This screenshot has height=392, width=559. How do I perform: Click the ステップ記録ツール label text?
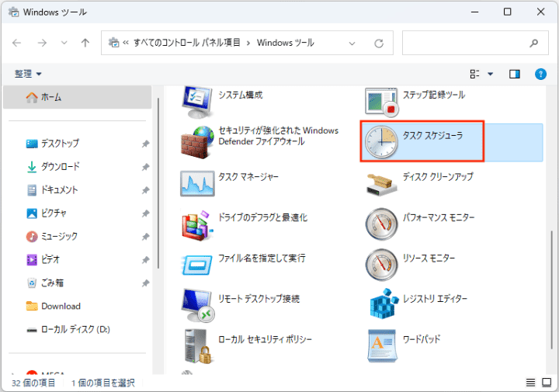pyautogui.click(x=434, y=95)
